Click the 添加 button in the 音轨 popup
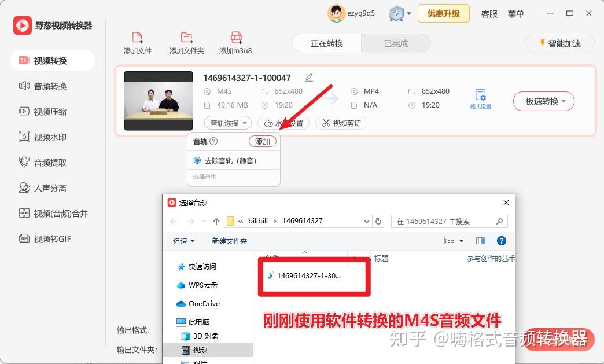The image size is (604, 364). click(x=262, y=141)
